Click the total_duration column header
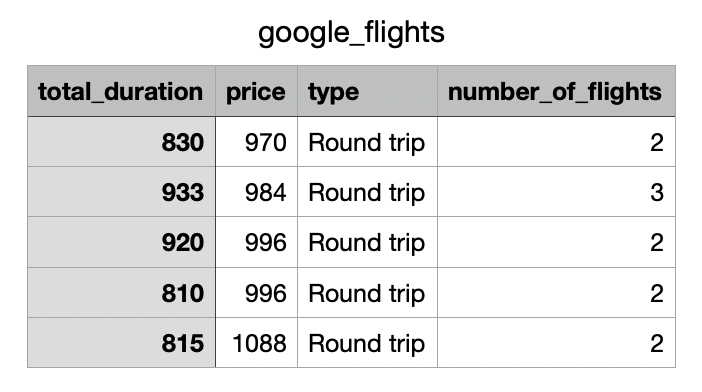The width and height of the screenshot is (702, 392). point(121,91)
